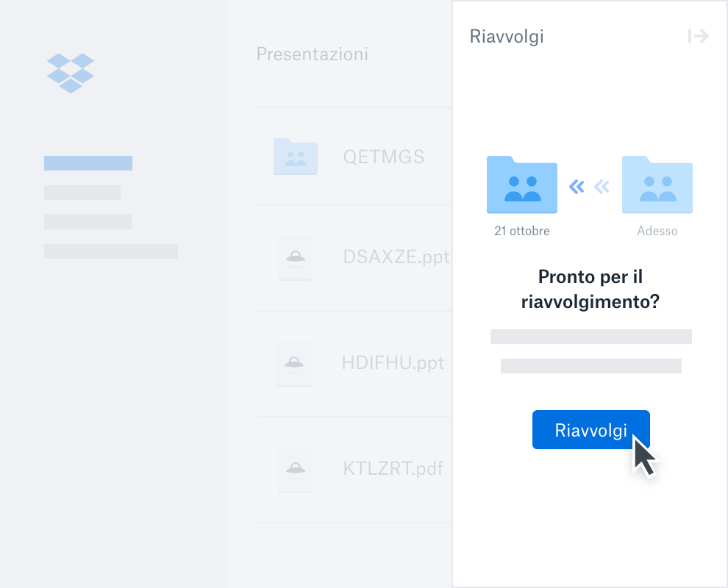Open the QETMGS shared folder icon
The image size is (728, 588).
pyautogui.click(x=296, y=157)
